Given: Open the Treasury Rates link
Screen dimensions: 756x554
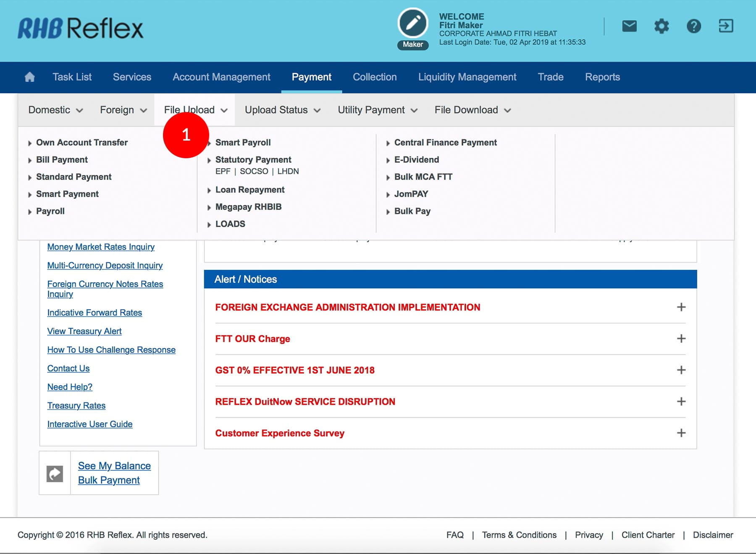Looking at the screenshot, I should (76, 405).
